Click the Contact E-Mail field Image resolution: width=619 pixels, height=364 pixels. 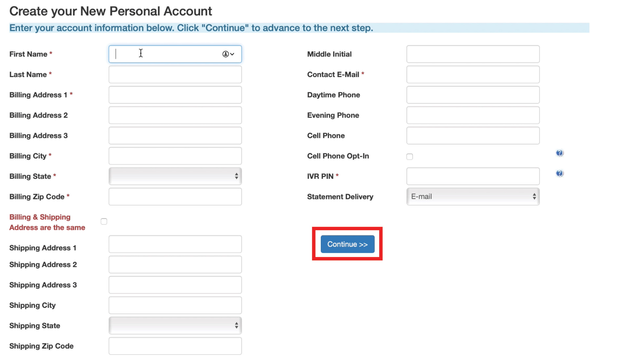coord(473,74)
